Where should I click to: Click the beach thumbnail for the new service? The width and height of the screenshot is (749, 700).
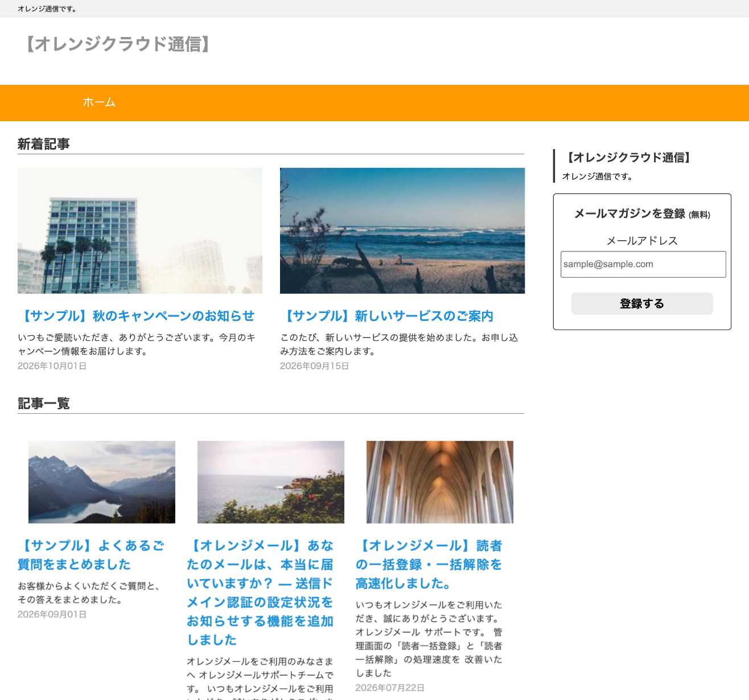[x=402, y=230]
